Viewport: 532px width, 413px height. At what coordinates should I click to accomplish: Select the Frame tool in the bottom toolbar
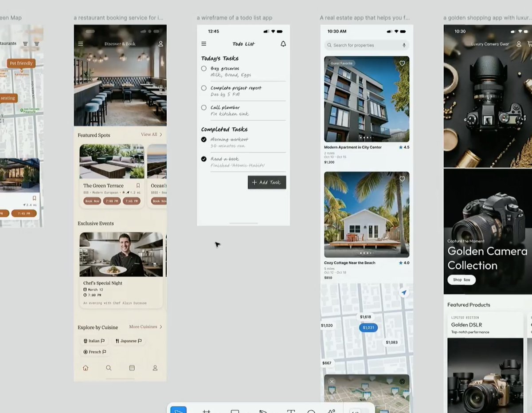[x=206, y=411]
